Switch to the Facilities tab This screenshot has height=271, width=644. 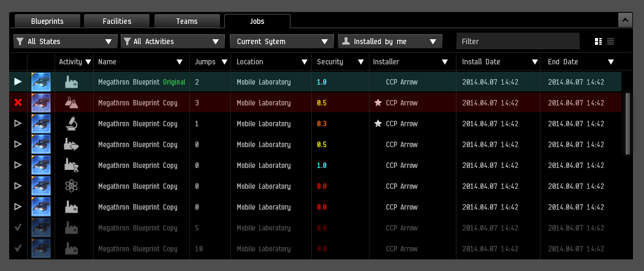click(x=117, y=21)
